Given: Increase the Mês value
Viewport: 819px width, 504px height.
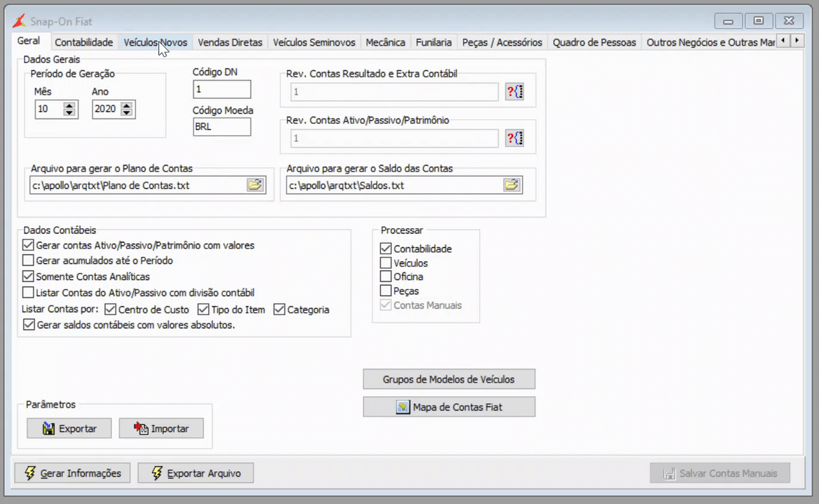Looking at the screenshot, I should (69, 105).
